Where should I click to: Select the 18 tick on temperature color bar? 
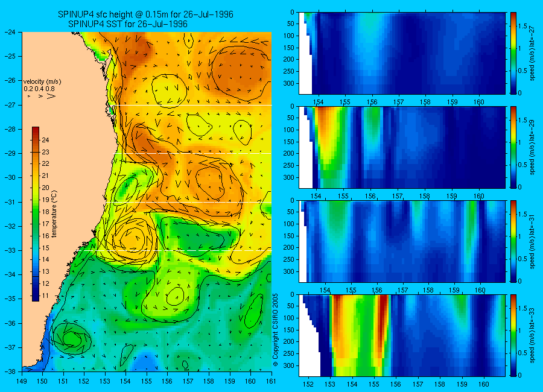click(45, 212)
